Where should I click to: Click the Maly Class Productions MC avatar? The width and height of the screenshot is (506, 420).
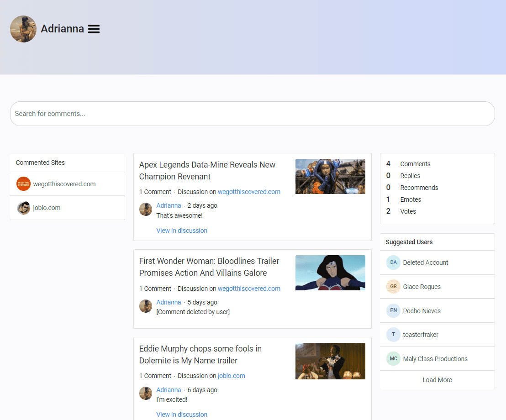tap(393, 359)
